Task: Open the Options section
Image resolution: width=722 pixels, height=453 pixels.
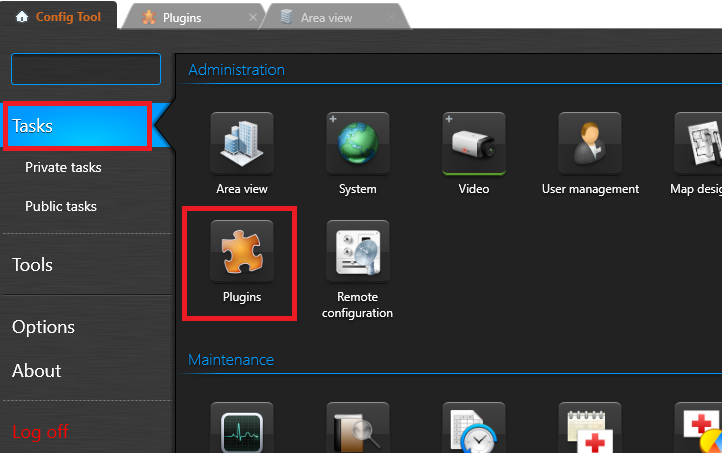Action: 43,327
